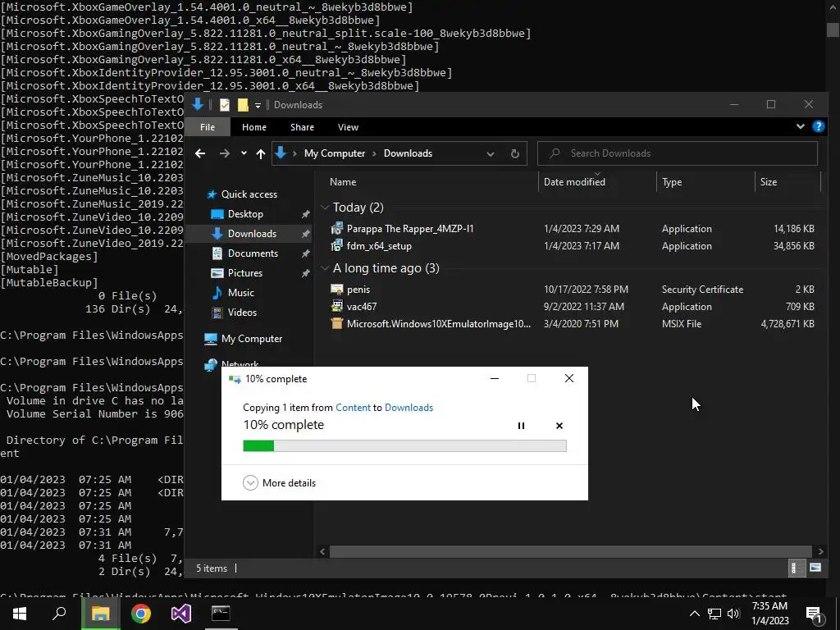Go up one folder level
The image size is (840, 630).
coord(261,153)
